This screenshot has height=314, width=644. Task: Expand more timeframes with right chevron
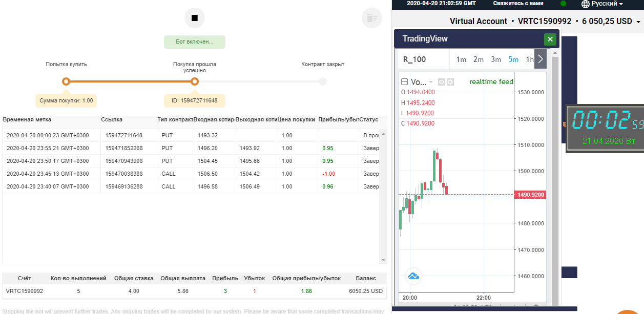pos(539,59)
